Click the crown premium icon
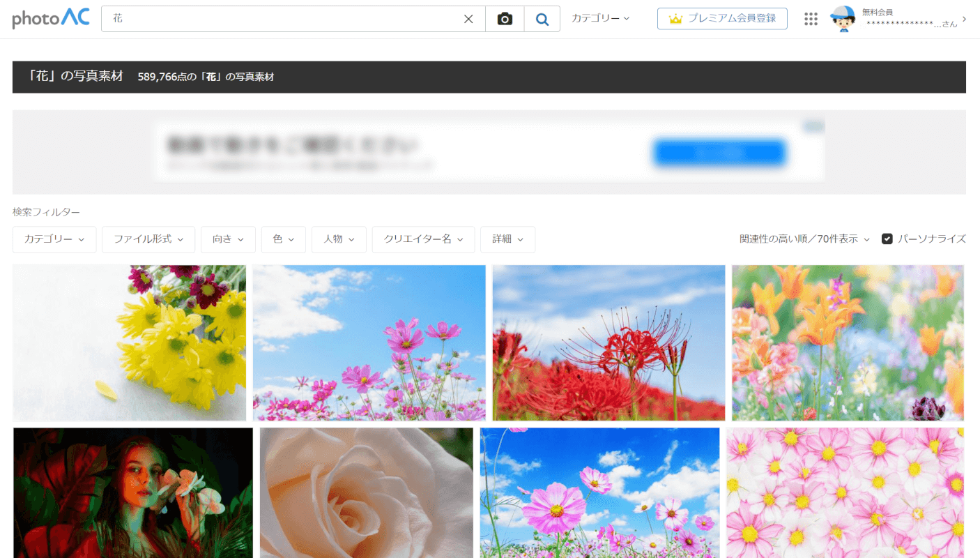The width and height of the screenshot is (980, 558). click(x=675, y=19)
